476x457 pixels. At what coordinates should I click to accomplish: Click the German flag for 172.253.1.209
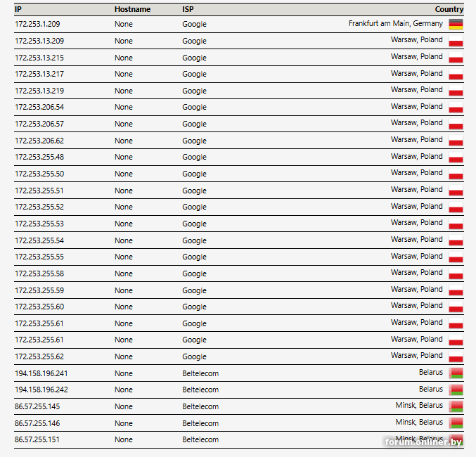click(x=456, y=24)
